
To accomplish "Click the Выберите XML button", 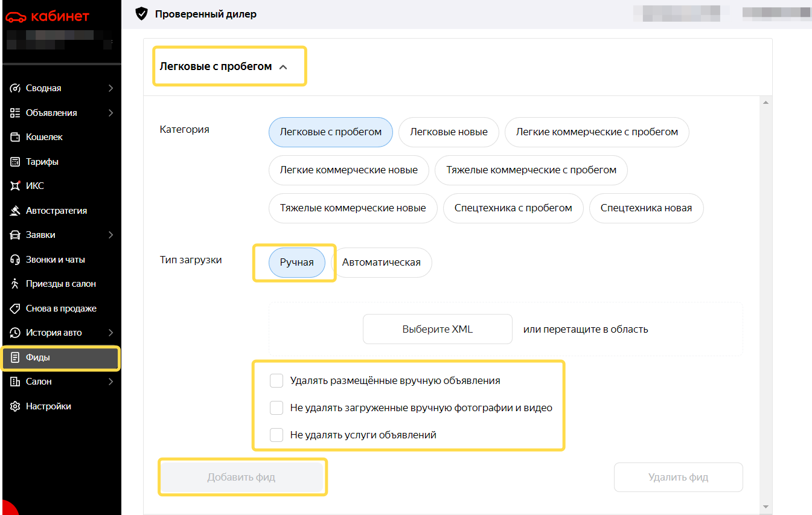I will [x=438, y=329].
